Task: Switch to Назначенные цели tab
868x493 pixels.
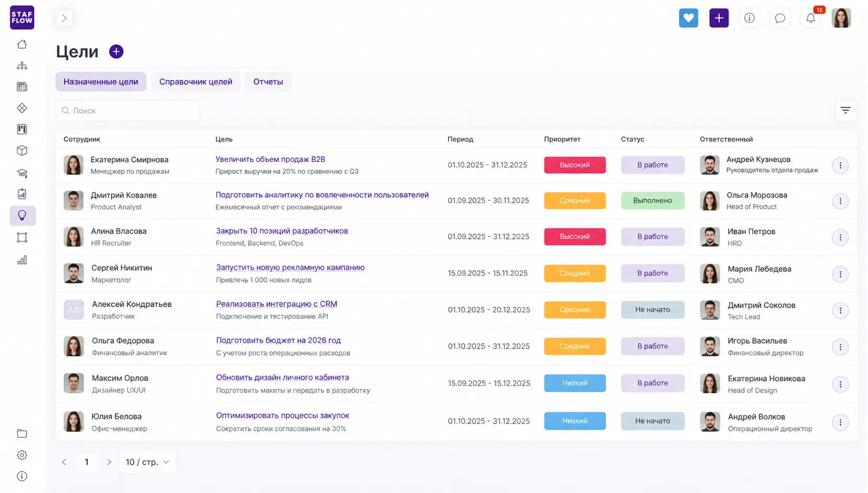Action: click(x=101, y=81)
